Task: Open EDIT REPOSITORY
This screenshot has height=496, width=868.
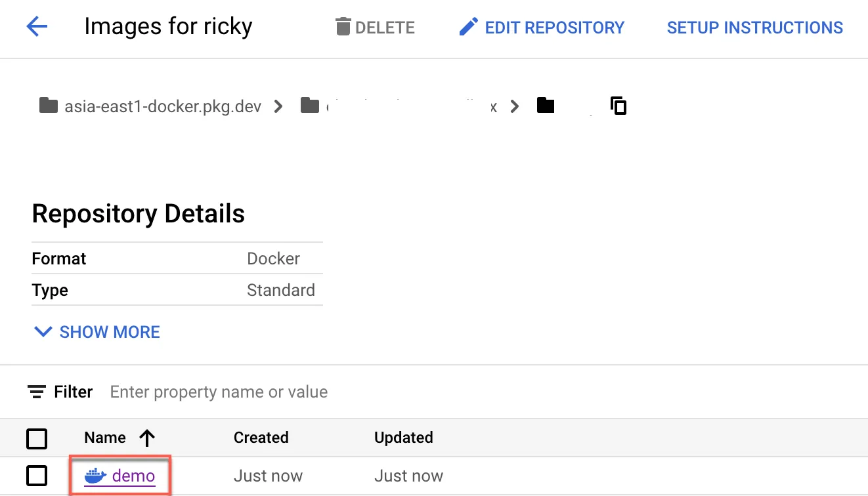Action: click(542, 28)
